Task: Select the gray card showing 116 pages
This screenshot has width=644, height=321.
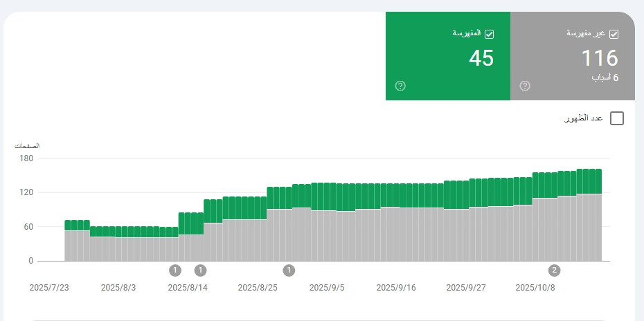Action: (572, 57)
